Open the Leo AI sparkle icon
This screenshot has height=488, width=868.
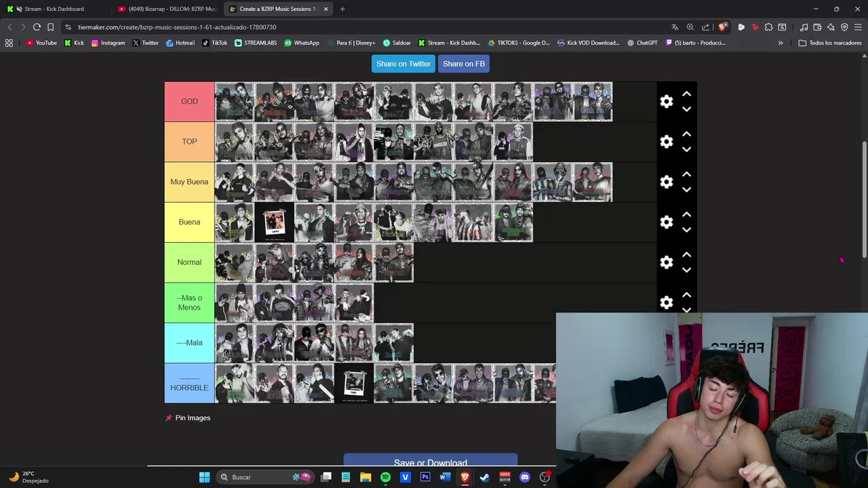tap(831, 27)
